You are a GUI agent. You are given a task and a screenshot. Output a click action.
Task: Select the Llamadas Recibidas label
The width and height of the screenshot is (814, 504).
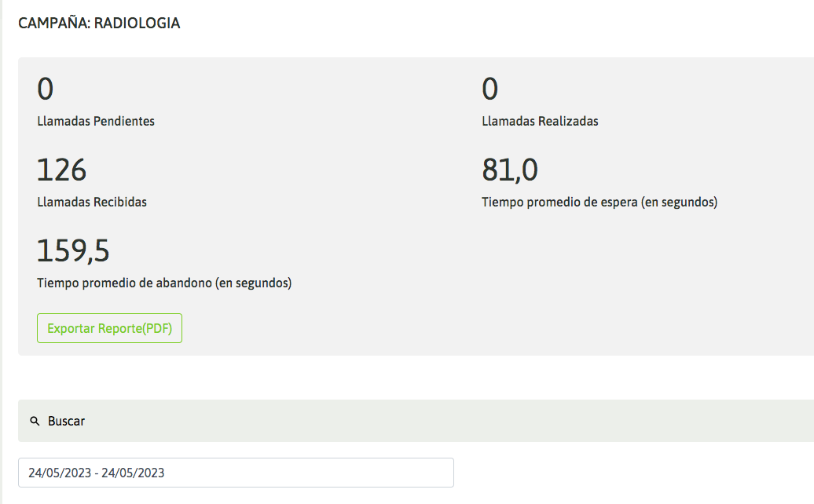coord(92,202)
